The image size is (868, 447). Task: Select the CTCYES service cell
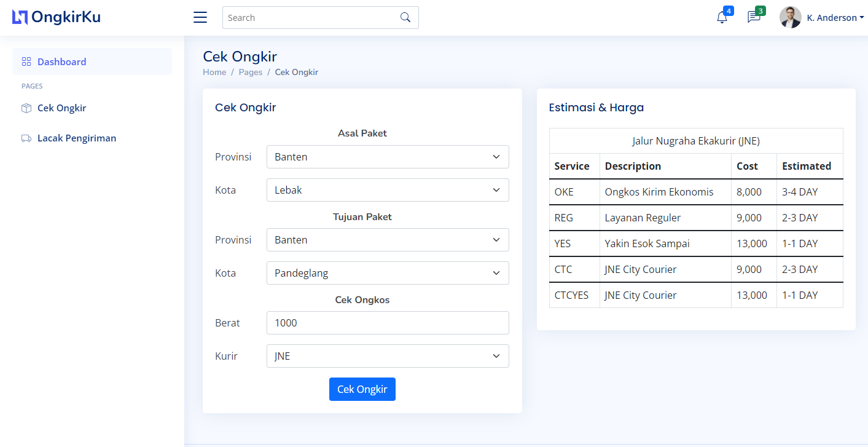click(574, 295)
